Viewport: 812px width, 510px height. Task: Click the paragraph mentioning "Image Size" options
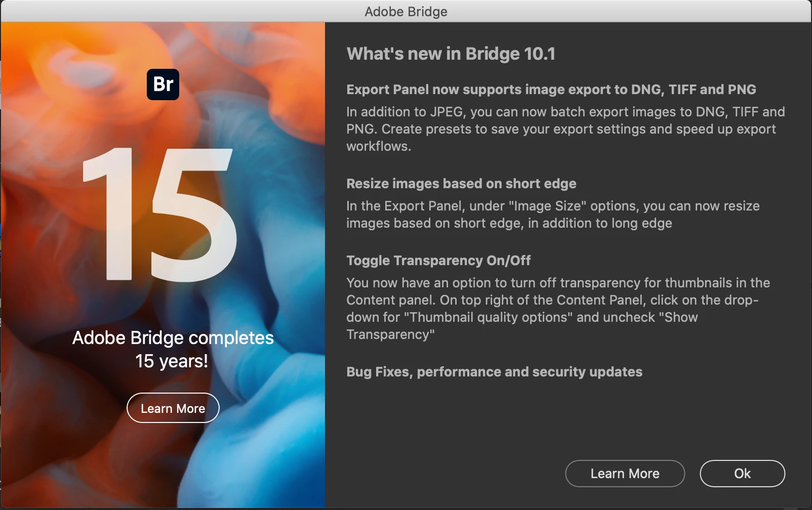pos(553,215)
